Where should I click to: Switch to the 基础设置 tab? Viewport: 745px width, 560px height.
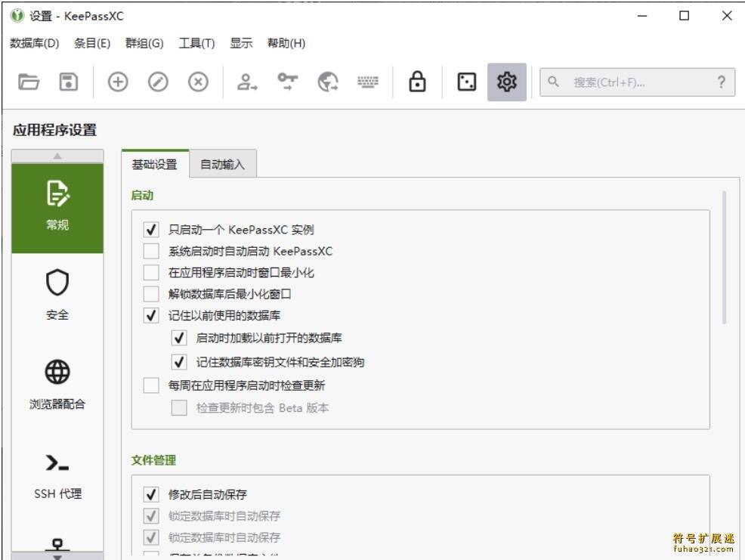tap(155, 164)
